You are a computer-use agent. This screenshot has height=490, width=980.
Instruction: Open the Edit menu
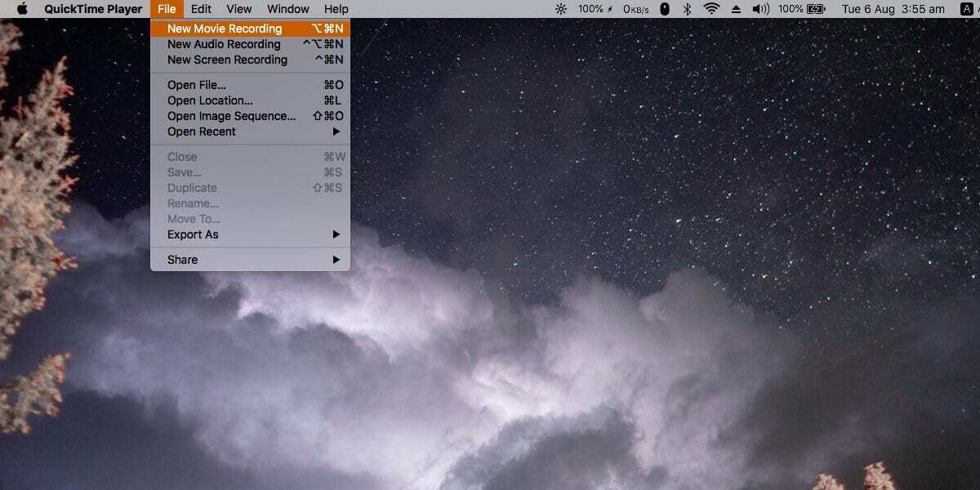(201, 9)
